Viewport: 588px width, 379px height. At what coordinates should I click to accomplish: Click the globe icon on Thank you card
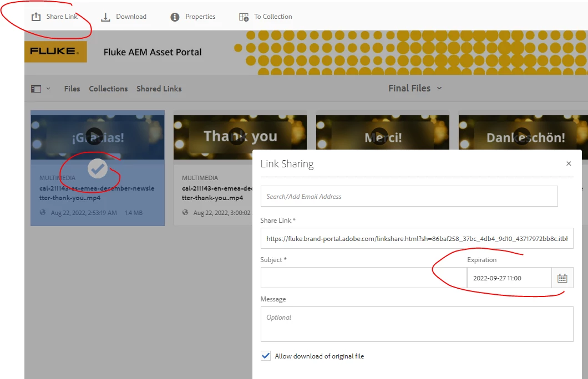coord(185,212)
